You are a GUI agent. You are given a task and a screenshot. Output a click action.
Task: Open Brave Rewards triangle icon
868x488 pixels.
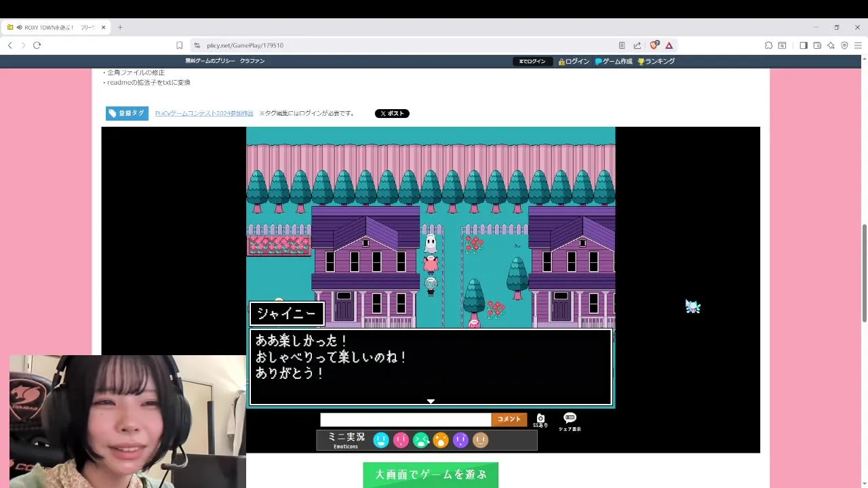click(669, 45)
